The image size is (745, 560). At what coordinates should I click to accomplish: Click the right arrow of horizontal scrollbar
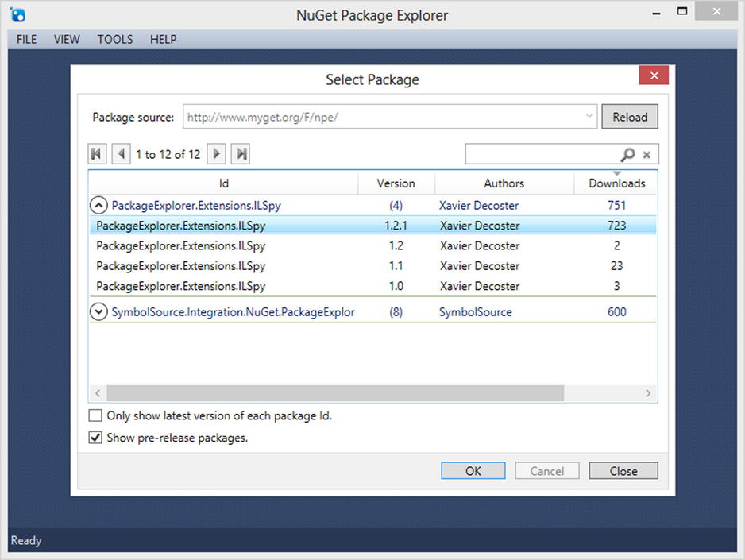(648, 393)
